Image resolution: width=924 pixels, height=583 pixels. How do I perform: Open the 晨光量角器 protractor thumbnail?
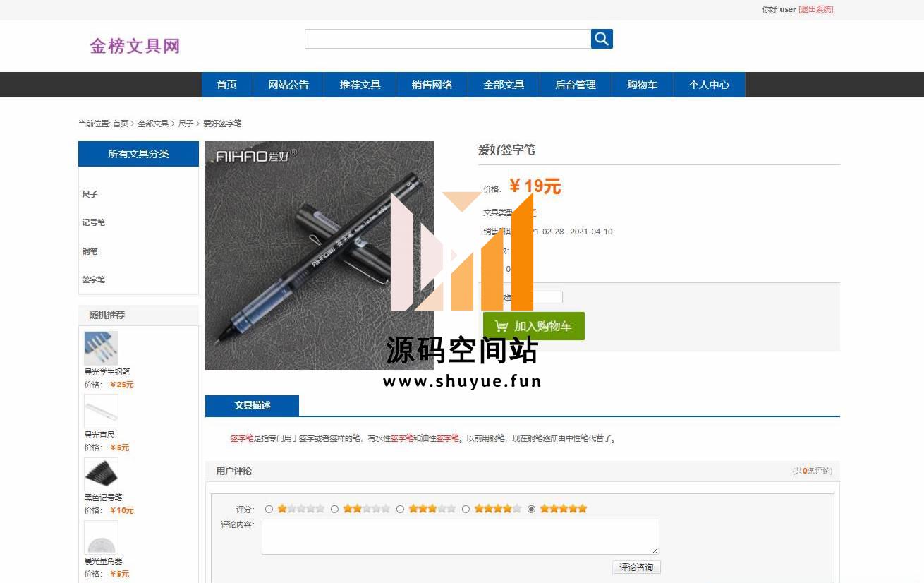[x=101, y=538]
